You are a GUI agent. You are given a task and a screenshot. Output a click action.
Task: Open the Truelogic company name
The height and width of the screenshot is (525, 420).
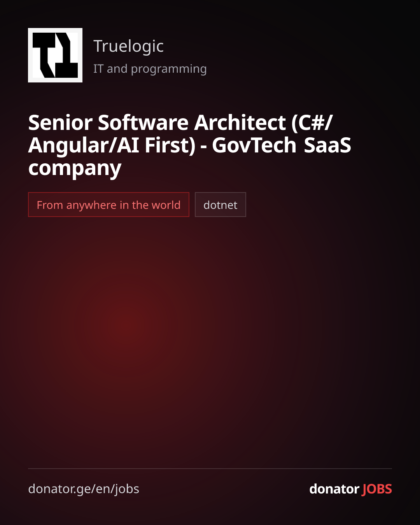(128, 46)
